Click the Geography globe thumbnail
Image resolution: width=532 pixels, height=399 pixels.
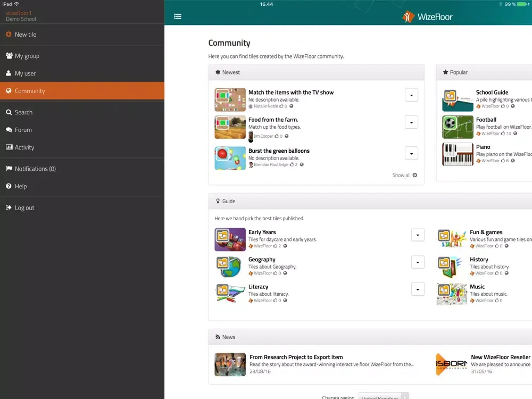(x=230, y=267)
